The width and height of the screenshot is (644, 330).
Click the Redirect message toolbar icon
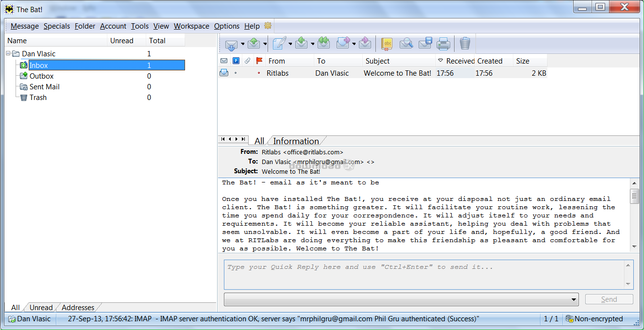[365, 44]
